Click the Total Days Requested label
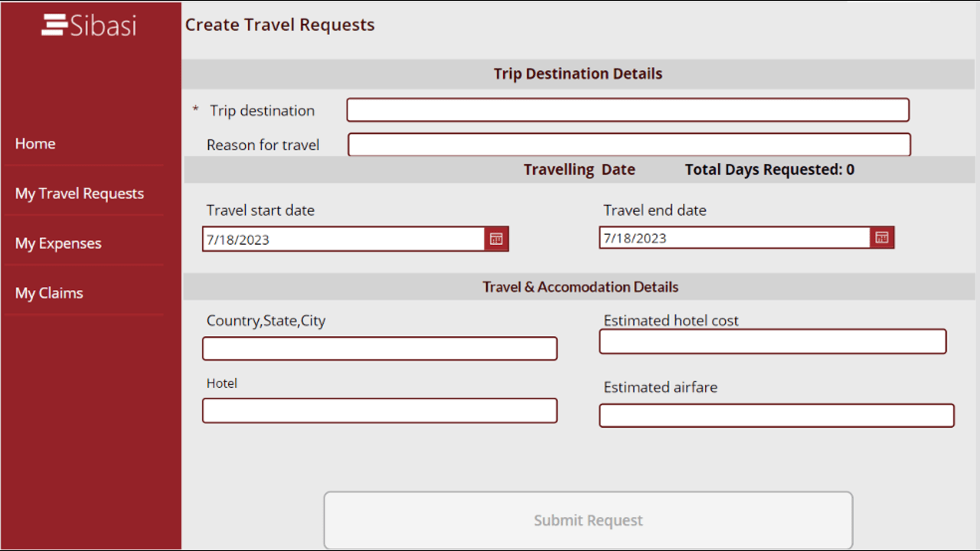 pyautogui.click(x=769, y=170)
